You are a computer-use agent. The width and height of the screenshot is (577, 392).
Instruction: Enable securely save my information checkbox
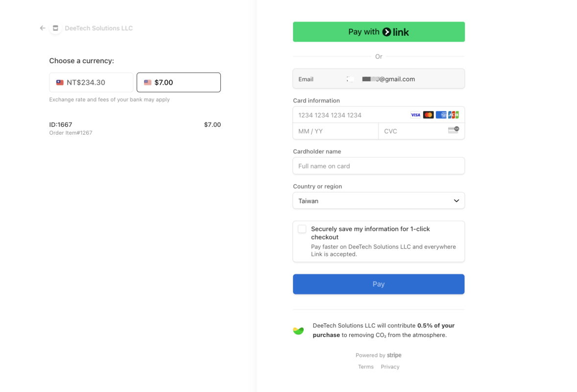[302, 229]
